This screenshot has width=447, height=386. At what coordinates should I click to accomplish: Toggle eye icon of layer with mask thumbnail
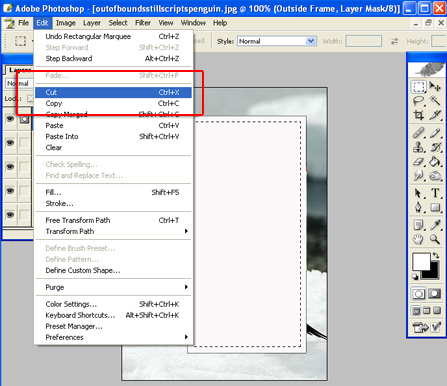click(x=10, y=119)
